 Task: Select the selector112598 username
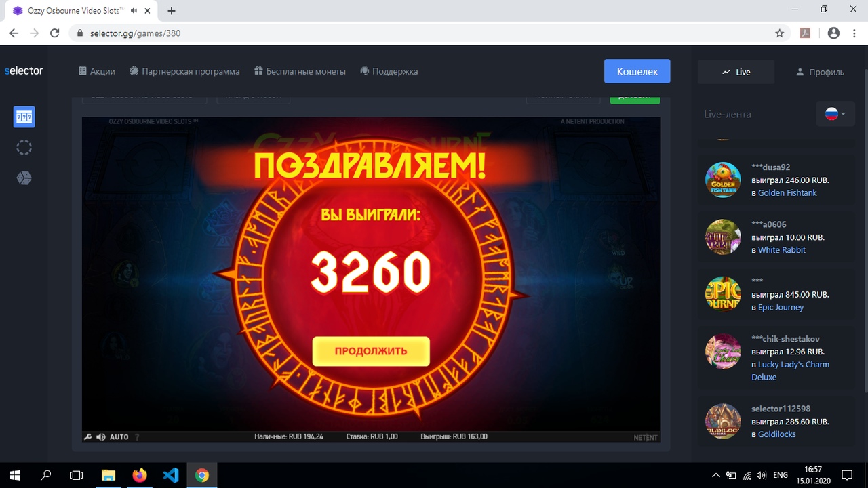(781, 409)
